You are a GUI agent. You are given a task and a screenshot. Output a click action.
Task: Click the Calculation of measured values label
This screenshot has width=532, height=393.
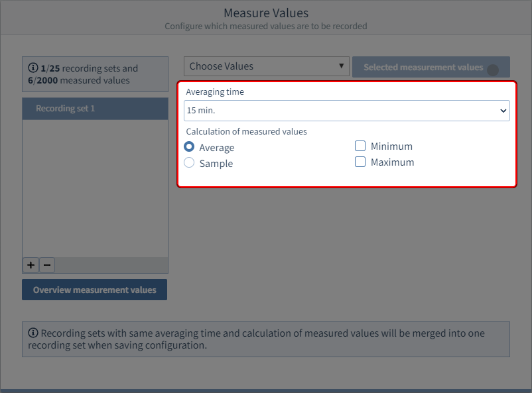246,131
